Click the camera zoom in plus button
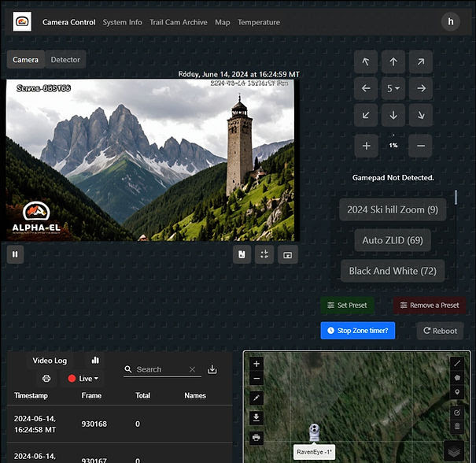 pyautogui.click(x=366, y=146)
